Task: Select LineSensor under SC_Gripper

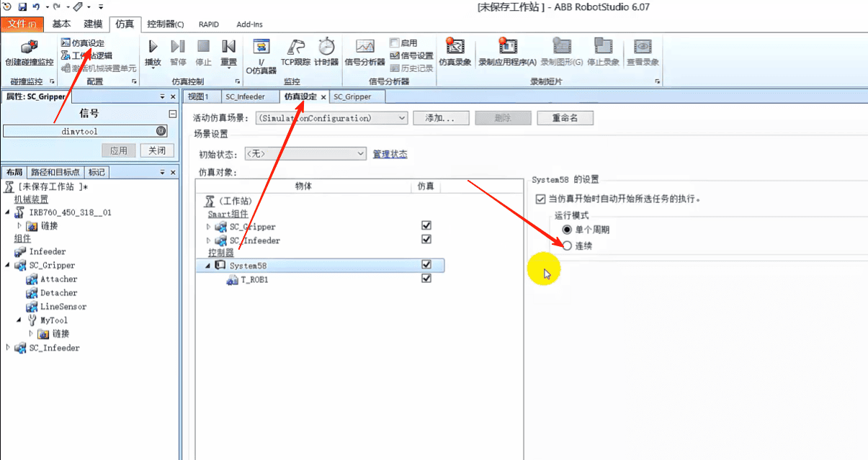Action: pos(63,307)
